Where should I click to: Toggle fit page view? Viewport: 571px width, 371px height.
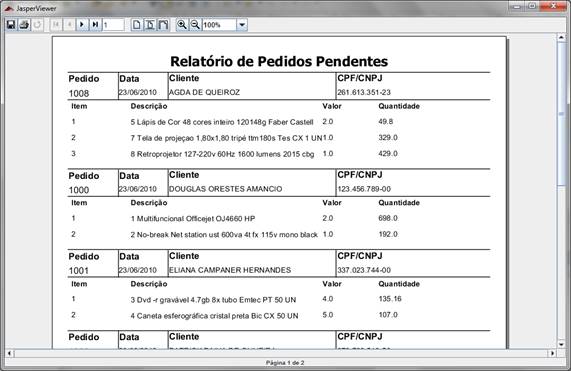pyautogui.click(x=150, y=25)
